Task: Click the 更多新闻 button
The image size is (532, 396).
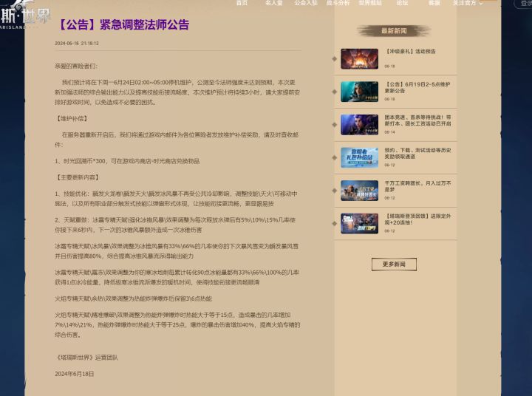Action: click(x=394, y=264)
